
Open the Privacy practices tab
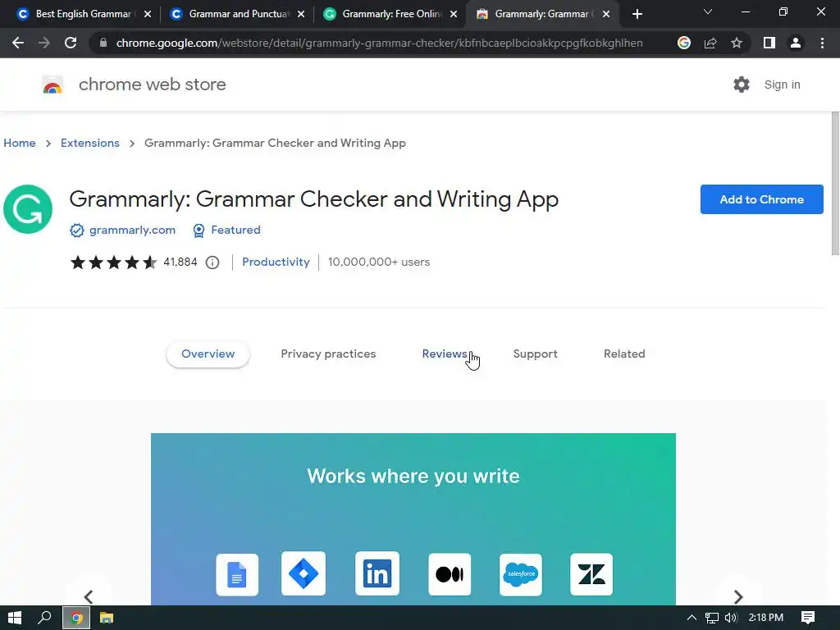[328, 354]
